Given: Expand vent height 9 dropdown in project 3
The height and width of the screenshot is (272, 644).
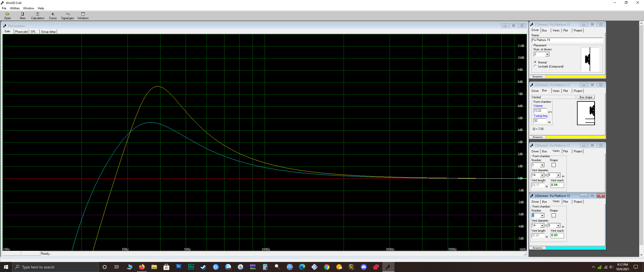Looking at the screenshot, I should 558,175.
